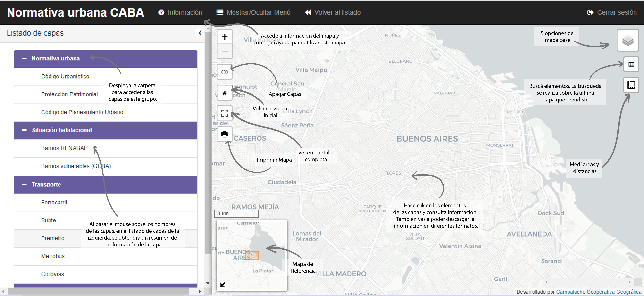Click the Normativa urbana CABA title
This screenshot has width=644, height=296.
(x=76, y=12)
